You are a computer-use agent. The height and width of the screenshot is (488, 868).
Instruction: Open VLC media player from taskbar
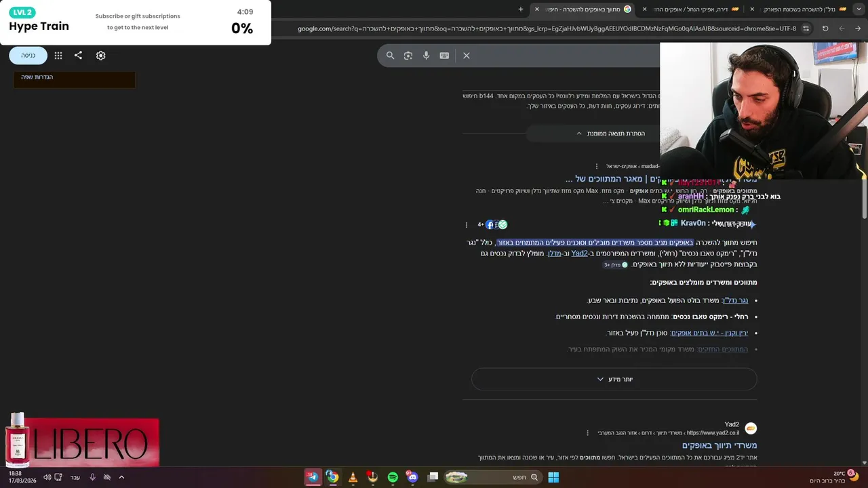[353, 477]
